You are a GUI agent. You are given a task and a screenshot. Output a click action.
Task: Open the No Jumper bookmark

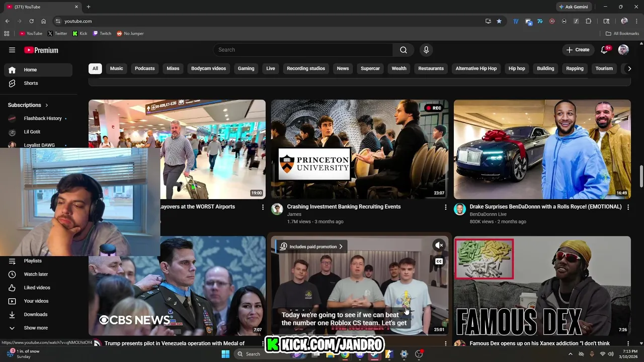click(x=130, y=33)
